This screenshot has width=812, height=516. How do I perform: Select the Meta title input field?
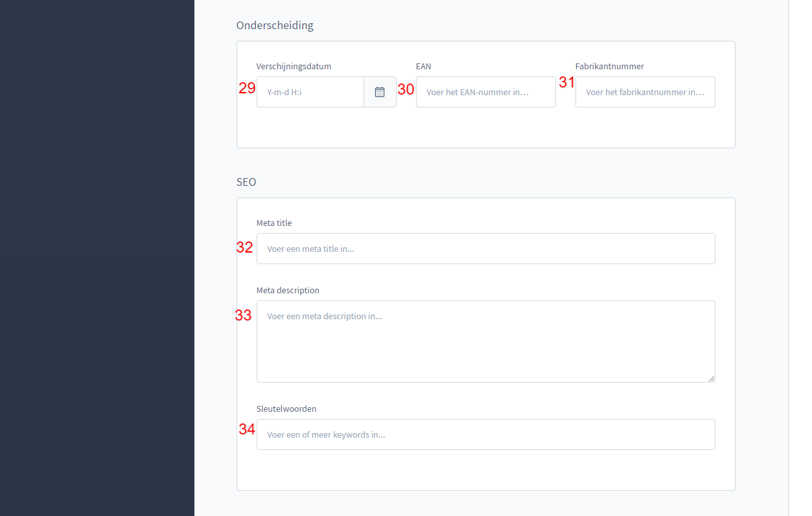click(485, 248)
